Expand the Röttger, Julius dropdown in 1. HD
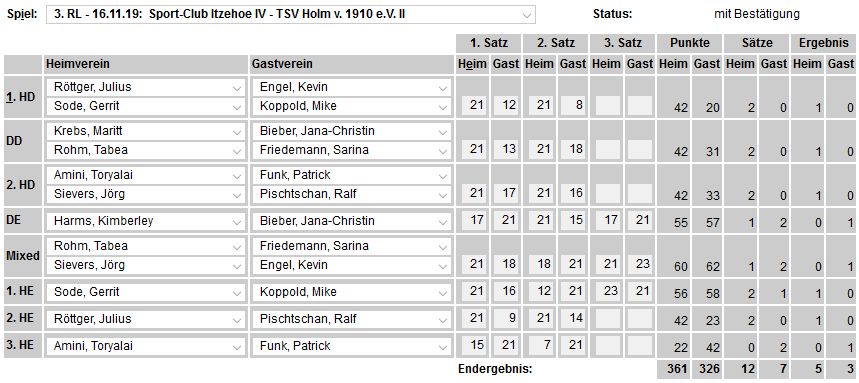859x383 pixels. [146, 87]
